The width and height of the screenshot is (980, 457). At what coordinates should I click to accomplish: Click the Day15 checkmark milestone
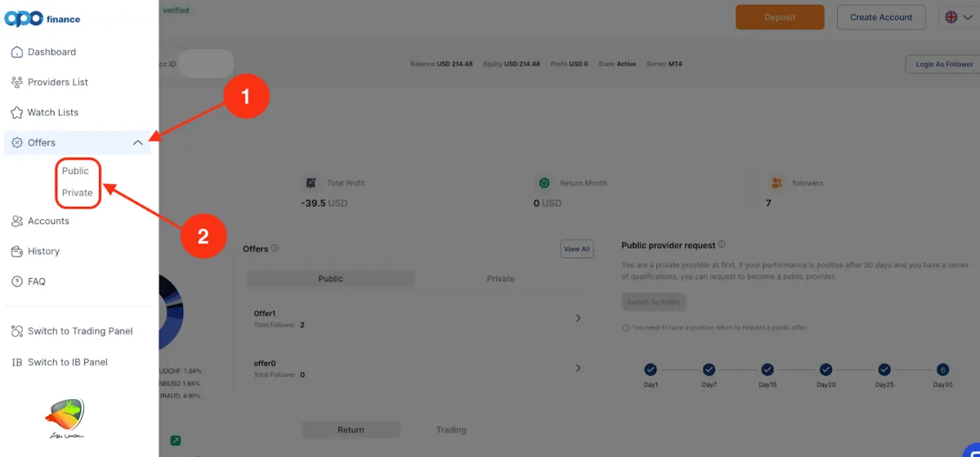click(x=767, y=370)
